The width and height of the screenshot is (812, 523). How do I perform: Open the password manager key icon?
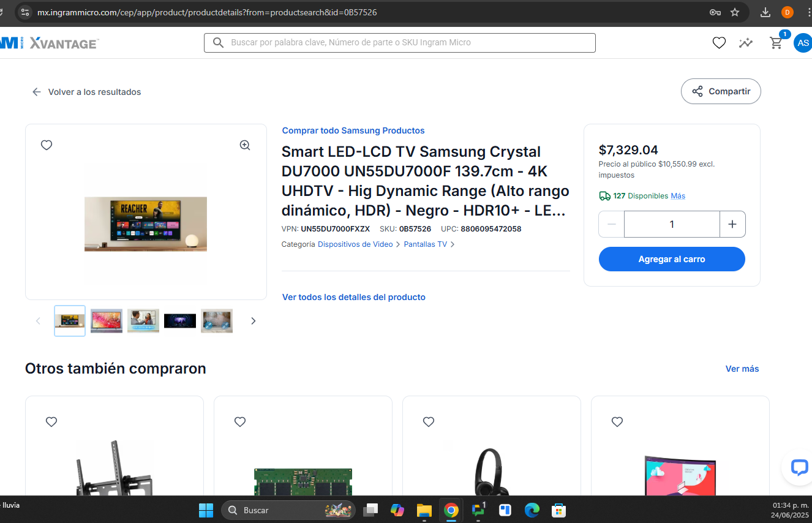[715, 12]
